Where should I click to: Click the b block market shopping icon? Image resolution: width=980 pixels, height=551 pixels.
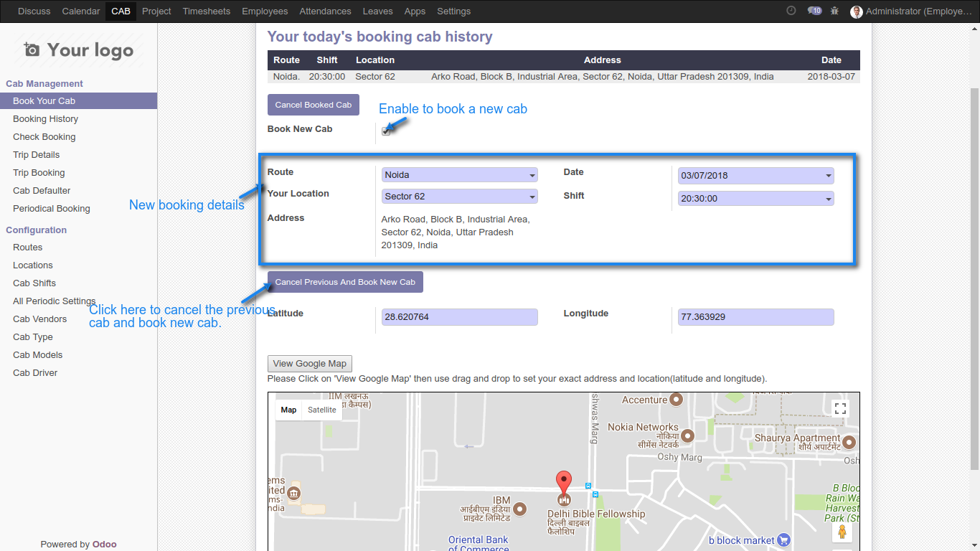[x=784, y=540]
